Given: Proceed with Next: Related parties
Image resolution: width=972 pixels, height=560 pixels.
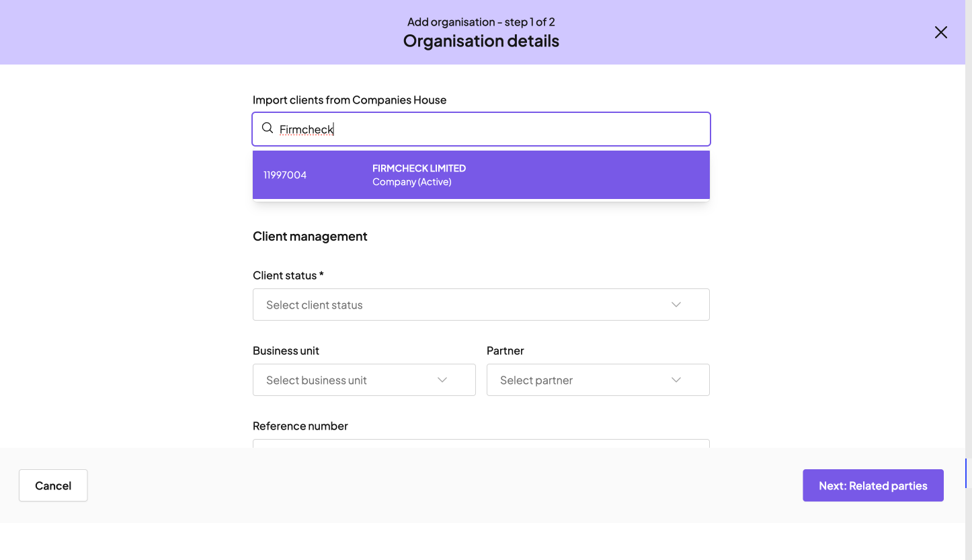Looking at the screenshot, I should tap(873, 485).
